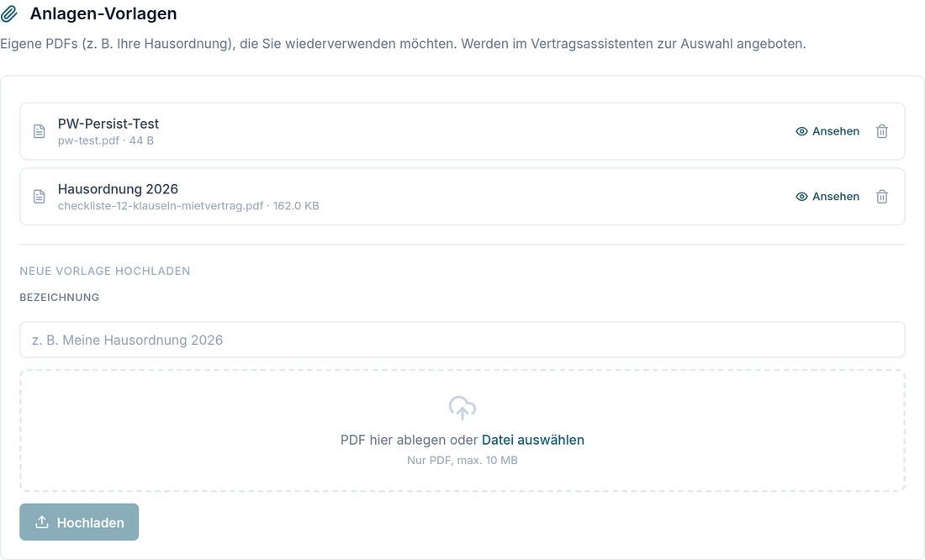The width and height of the screenshot is (925, 560).
Task: View Hausordnung 2026 with Ansehen button
Action: [827, 197]
